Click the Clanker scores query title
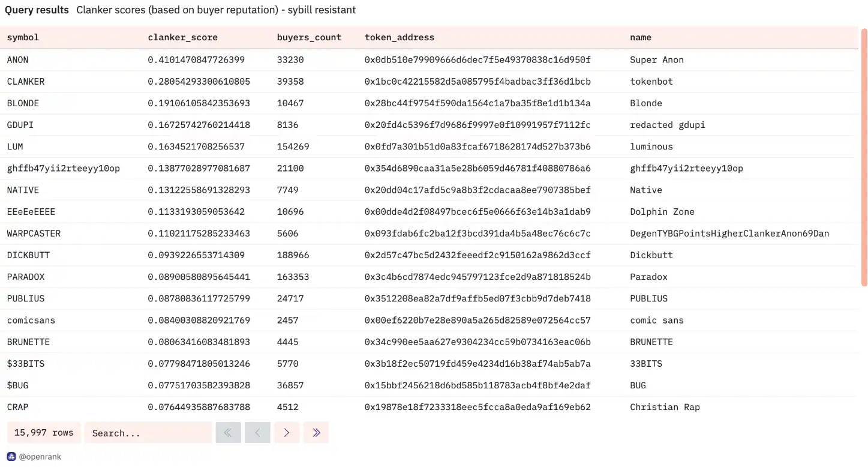Screen dimensions: 868x467 pos(216,10)
